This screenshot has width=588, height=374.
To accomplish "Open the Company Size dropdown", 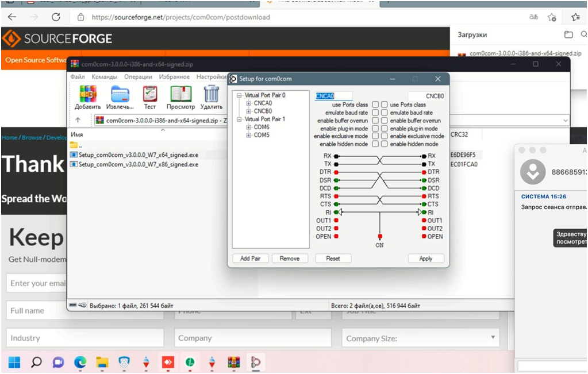I will click(421, 338).
